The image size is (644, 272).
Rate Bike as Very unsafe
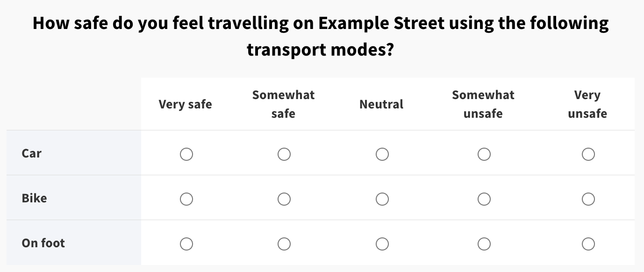click(x=588, y=199)
